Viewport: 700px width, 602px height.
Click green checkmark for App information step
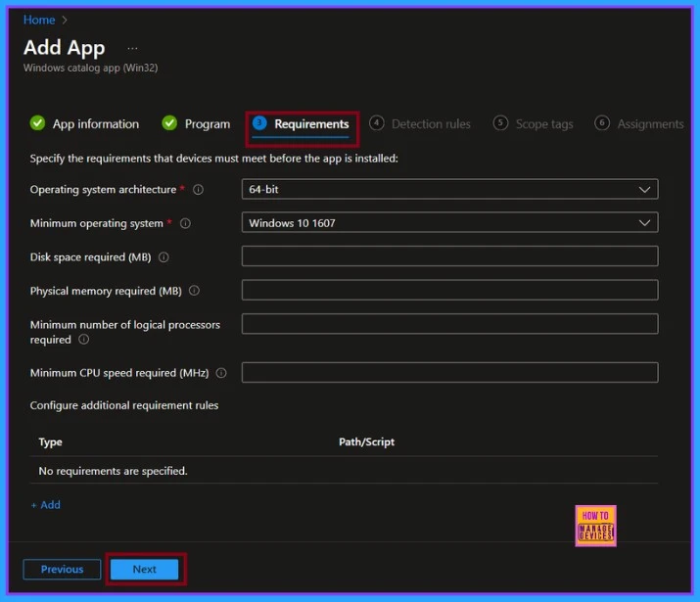click(37, 122)
